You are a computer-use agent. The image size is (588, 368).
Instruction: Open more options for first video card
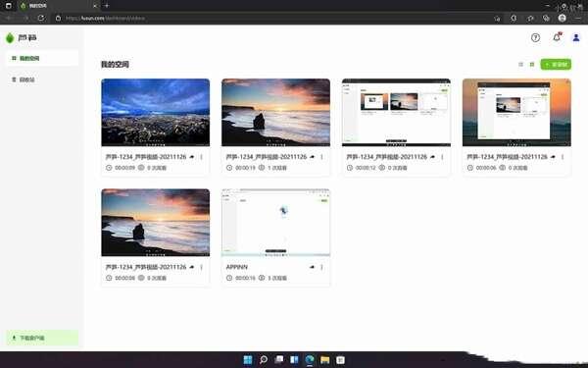201,157
